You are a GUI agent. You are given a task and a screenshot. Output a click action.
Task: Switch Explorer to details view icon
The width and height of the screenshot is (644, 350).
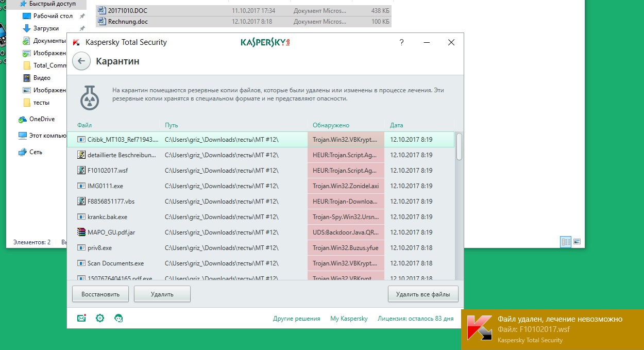click(x=566, y=241)
